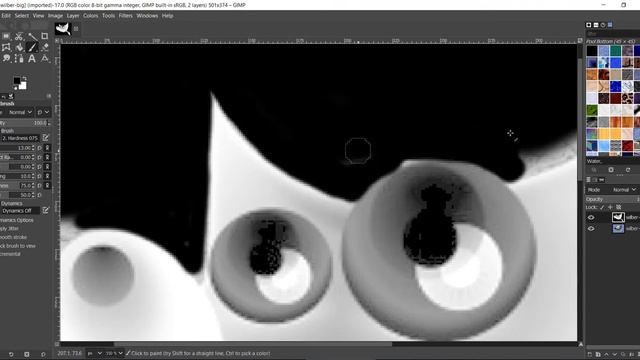Viewport: 640px width, 360px height.
Task: Open the Select menu
Action: click(22, 16)
